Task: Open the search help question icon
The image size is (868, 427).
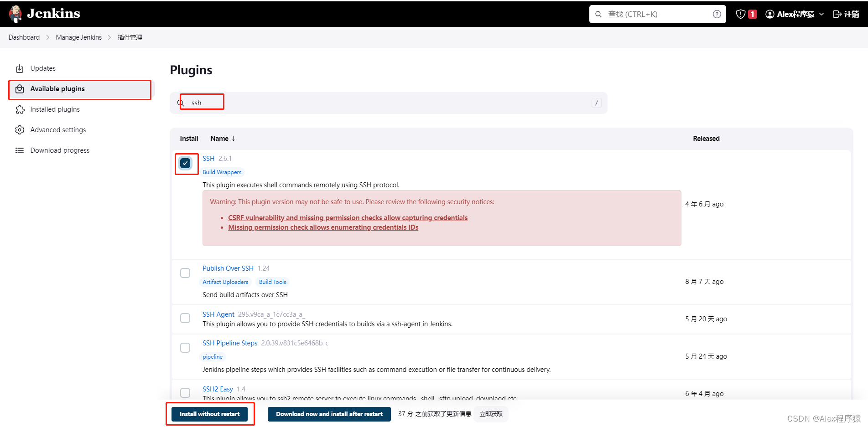Action: point(717,14)
